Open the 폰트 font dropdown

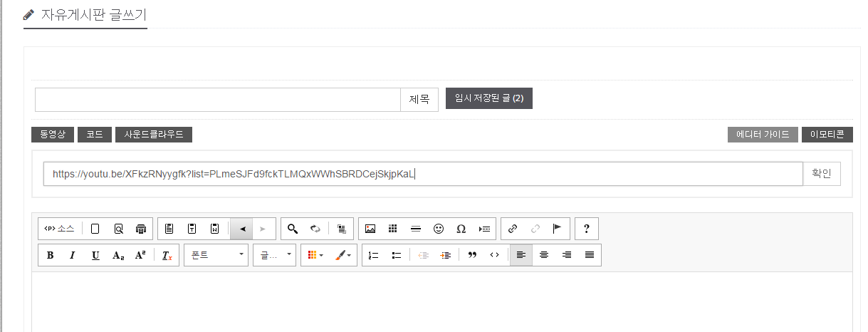click(216, 255)
